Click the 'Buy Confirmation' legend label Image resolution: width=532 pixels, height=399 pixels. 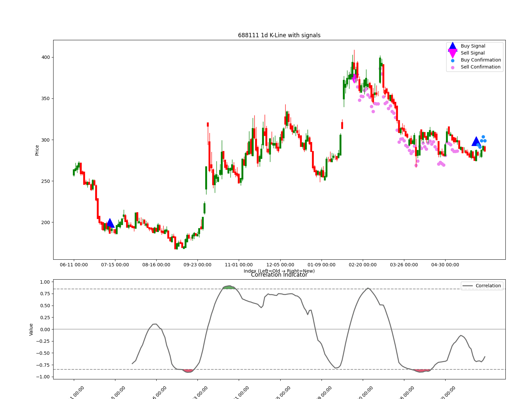click(x=481, y=60)
